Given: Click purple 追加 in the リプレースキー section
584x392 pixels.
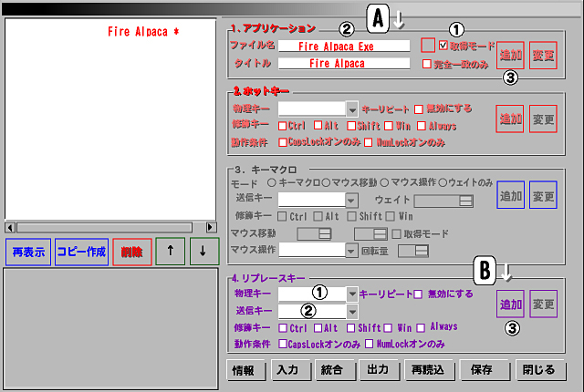Looking at the screenshot, I should point(510,304).
